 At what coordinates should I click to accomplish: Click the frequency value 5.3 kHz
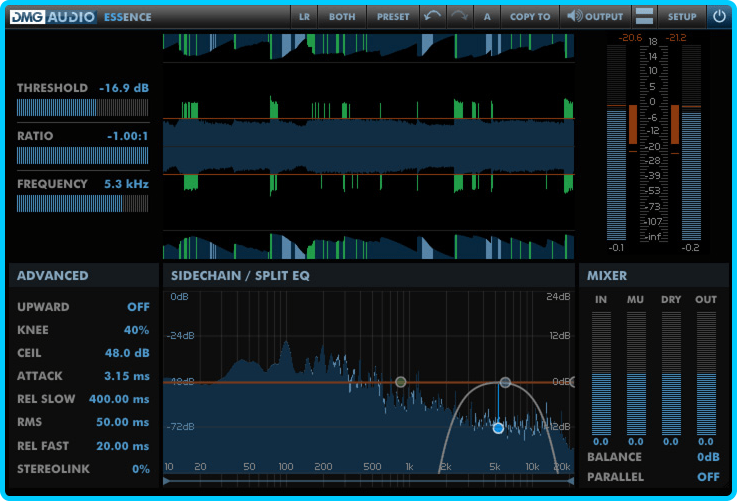[x=126, y=184]
